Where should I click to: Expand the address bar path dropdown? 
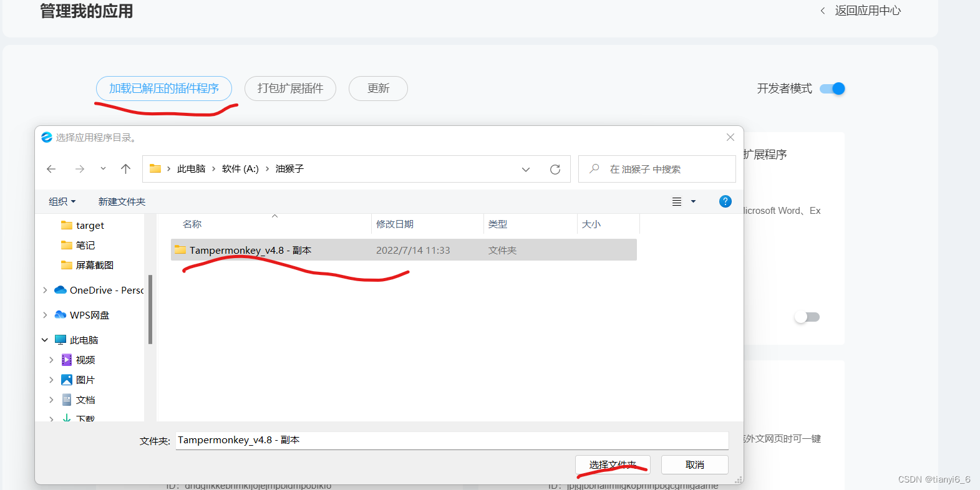[526, 170]
